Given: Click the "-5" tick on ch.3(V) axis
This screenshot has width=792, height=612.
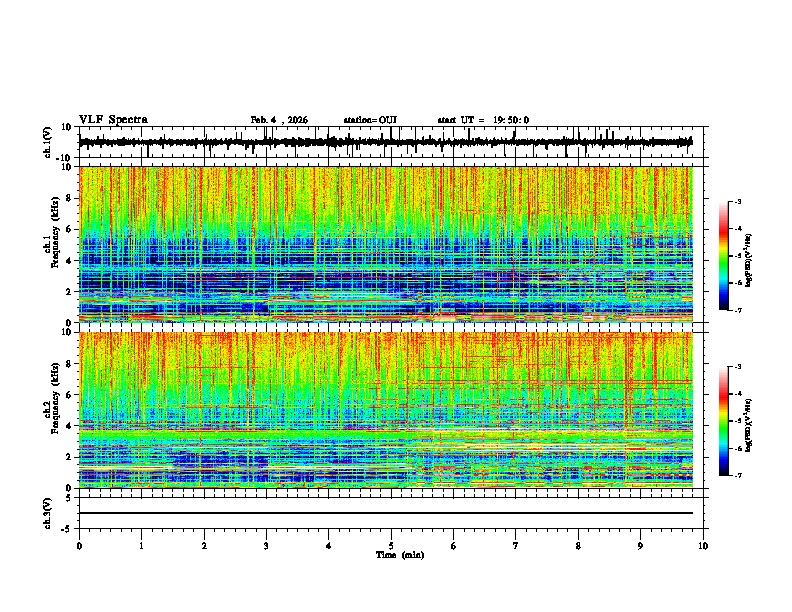Looking at the screenshot, I should coord(67,529).
